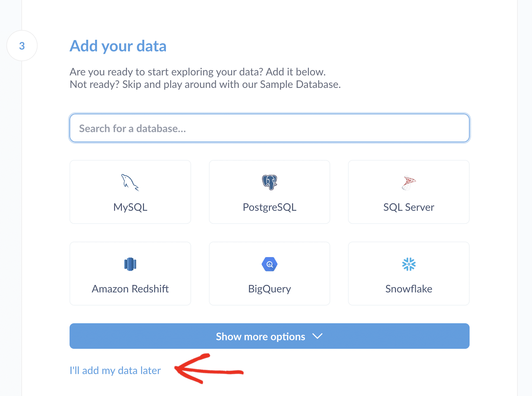
Task: Choose the SQL Server logo icon
Action: (x=408, y=182)
